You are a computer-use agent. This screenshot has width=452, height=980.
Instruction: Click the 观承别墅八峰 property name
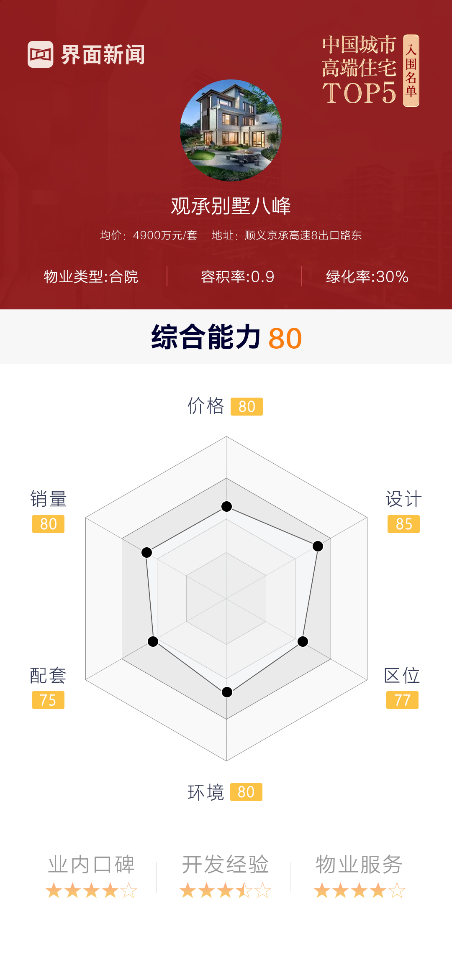[231, 206]
